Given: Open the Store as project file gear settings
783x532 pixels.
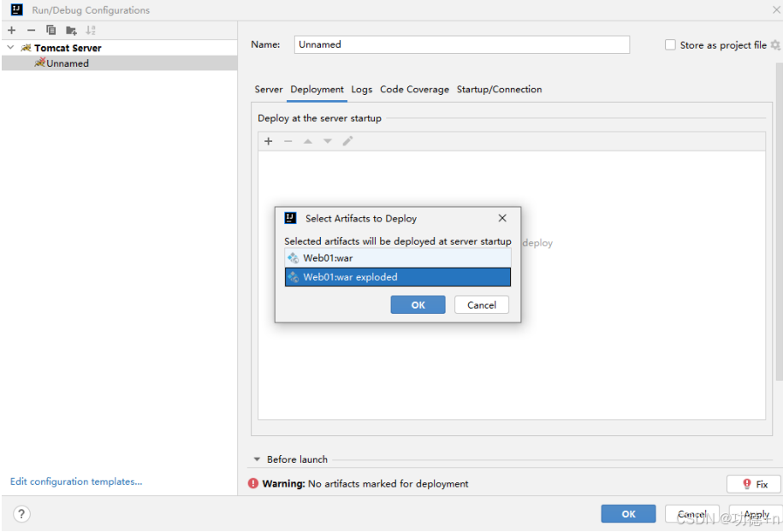Looking at the screenshot, I should (x=775, y=45).
